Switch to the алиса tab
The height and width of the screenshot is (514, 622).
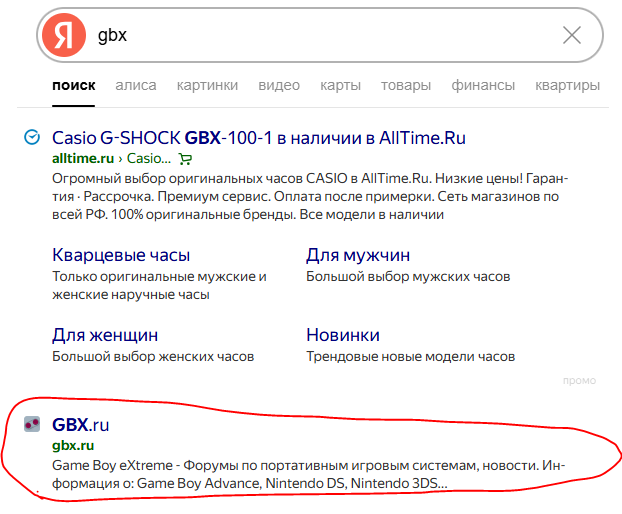[136, 85]
